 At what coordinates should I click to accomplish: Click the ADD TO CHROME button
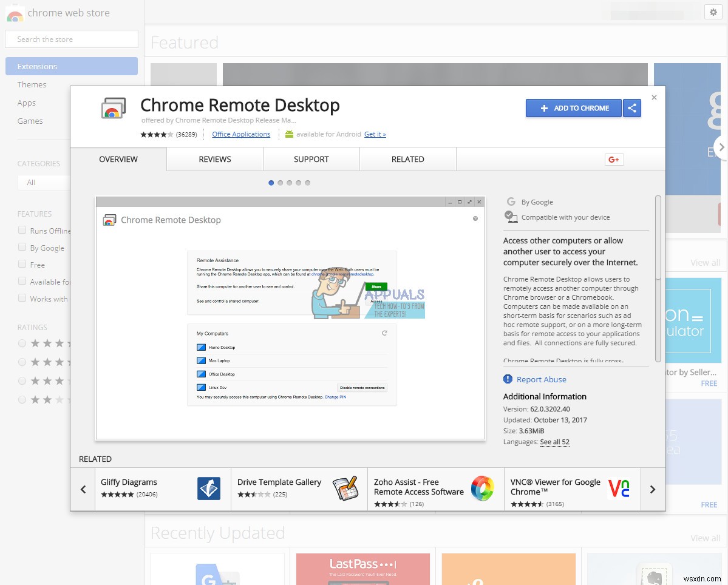pyautogui.click(x=573, y=107)
